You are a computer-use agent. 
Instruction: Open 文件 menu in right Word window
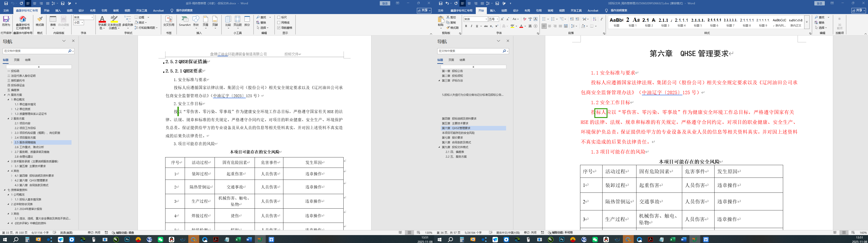[x=441, y=10]
